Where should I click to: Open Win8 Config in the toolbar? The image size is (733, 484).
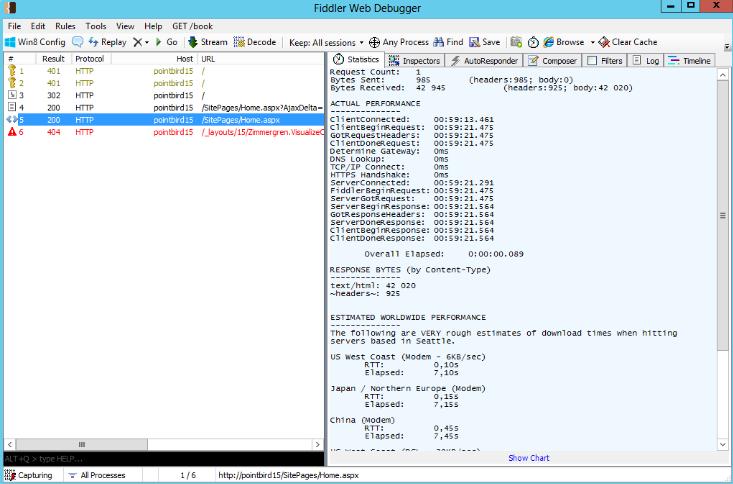click(x=35, y=42)
